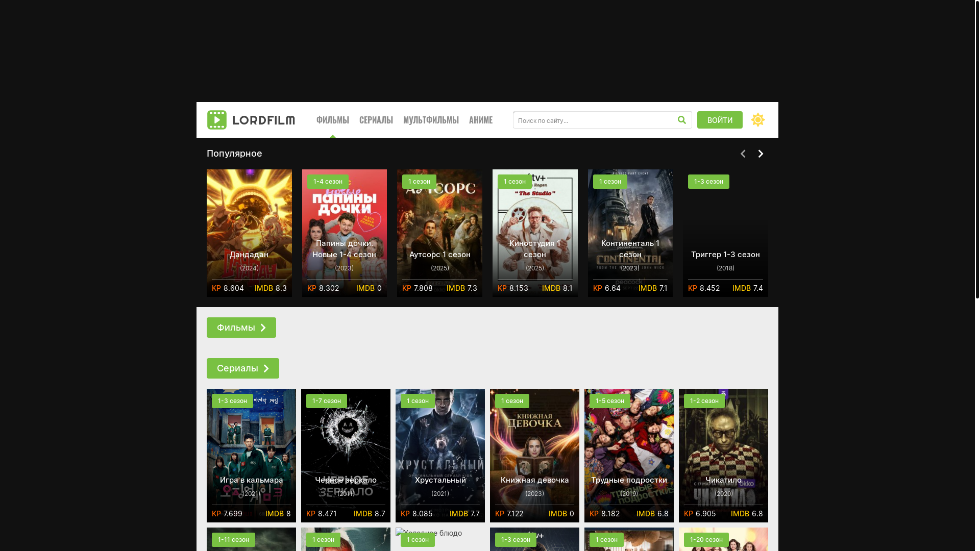980x551 pixels.
Task: Open Триггер 1-3 сезон card
Action: pos(726,233)
